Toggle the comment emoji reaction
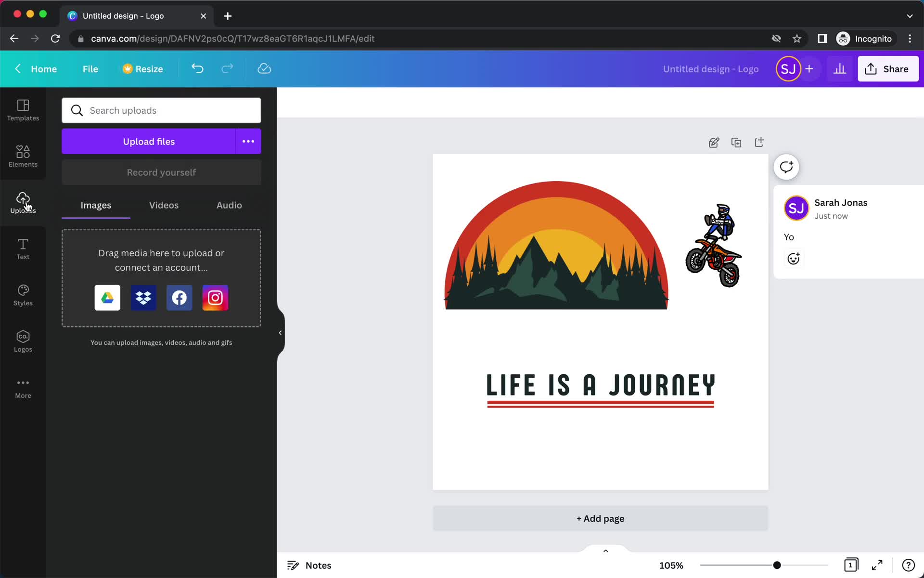The width and height of the screenshot is (924, 578). tap(794, 258)
